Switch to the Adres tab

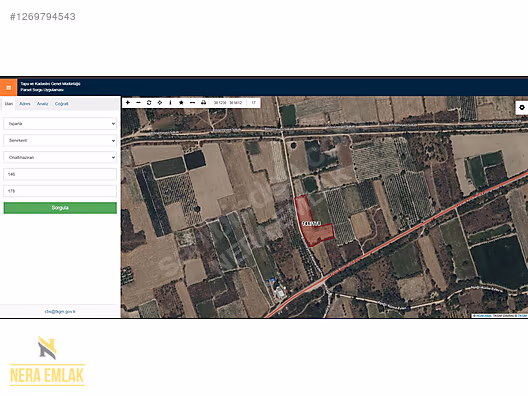(x=25, y=104)
